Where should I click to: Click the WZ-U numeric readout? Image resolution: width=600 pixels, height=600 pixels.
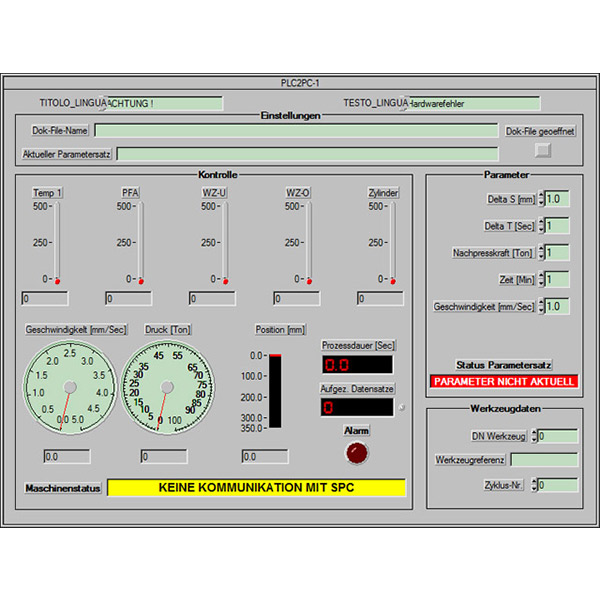[x=212, y=298]
